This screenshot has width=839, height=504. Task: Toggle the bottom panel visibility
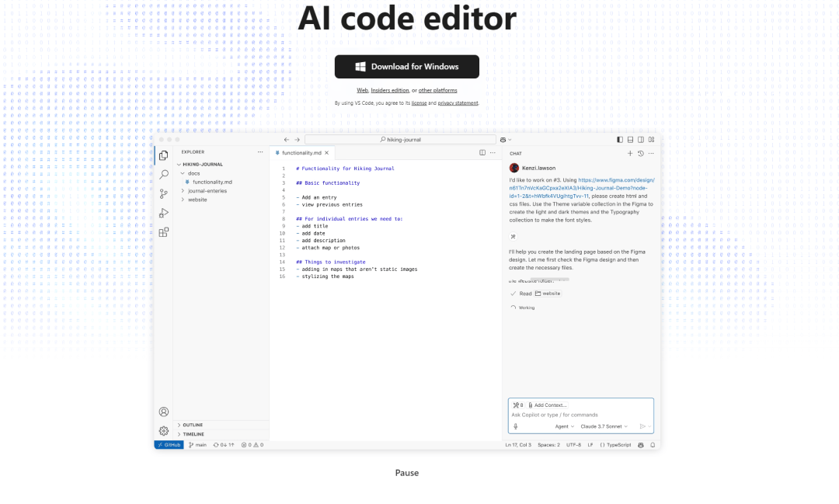[x=630, y=139]
